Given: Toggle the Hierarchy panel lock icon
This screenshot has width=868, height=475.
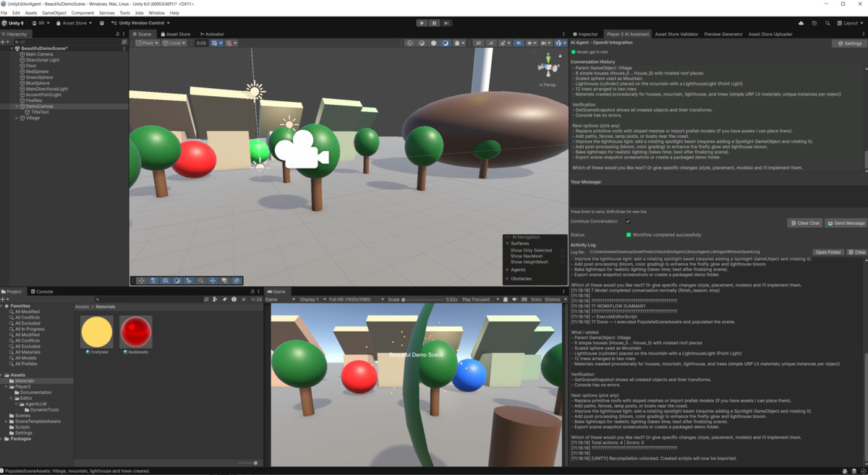Looking at the screenshot, I should point(118,34).
